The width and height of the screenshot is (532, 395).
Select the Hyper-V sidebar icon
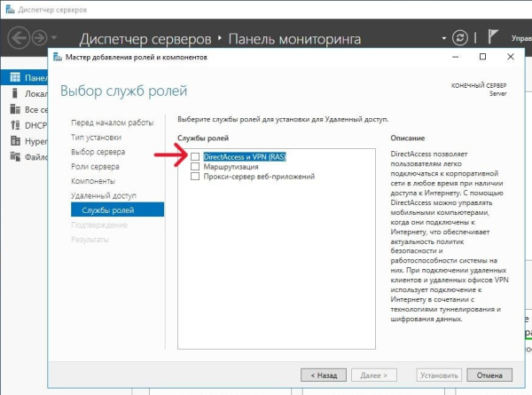click(x=15, y=141)
